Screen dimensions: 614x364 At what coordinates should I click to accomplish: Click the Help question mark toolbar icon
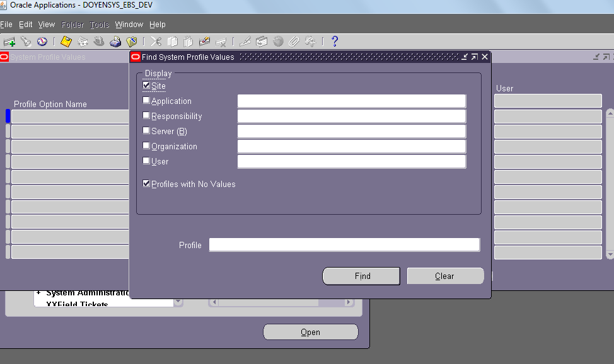[x=334, y=41]
